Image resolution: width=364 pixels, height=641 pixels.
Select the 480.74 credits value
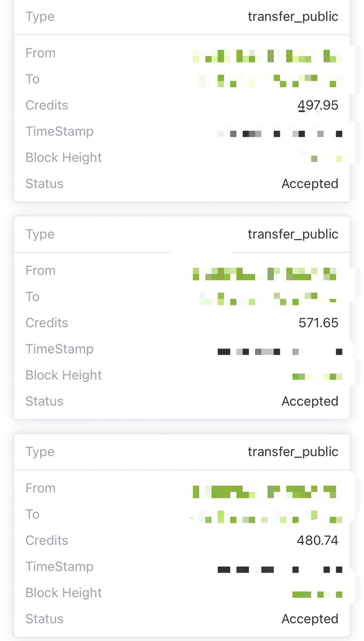[318, 540]
